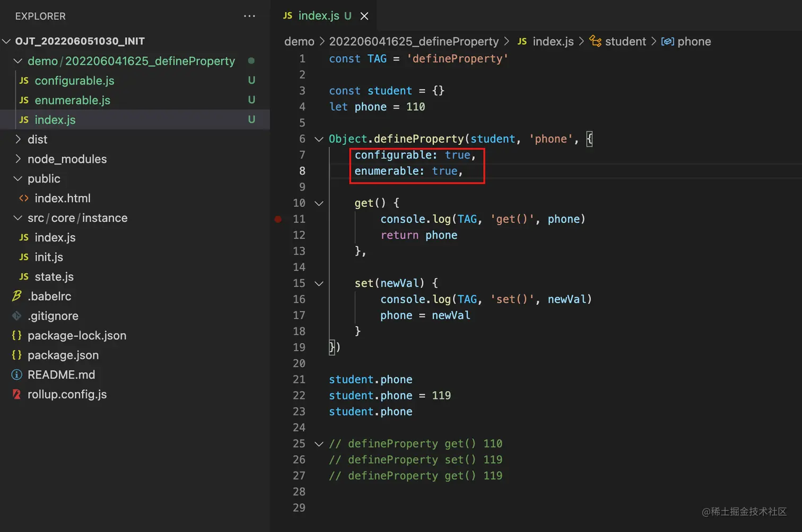Image resolution: width=802 pixels, height=532 pixels.
Task: Open package.json file
Action: 135,355
